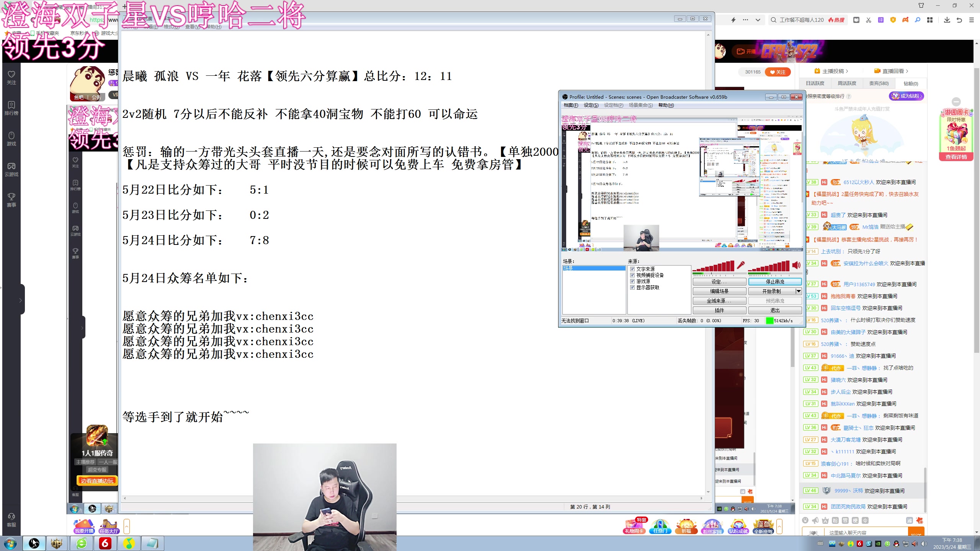Screen dimensions: 980x551
Task: Open the search bar dropdown in the browser
Action: 757,19
